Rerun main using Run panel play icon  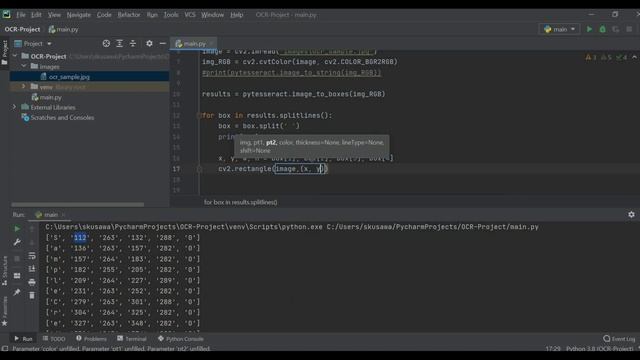click(17, 229)
